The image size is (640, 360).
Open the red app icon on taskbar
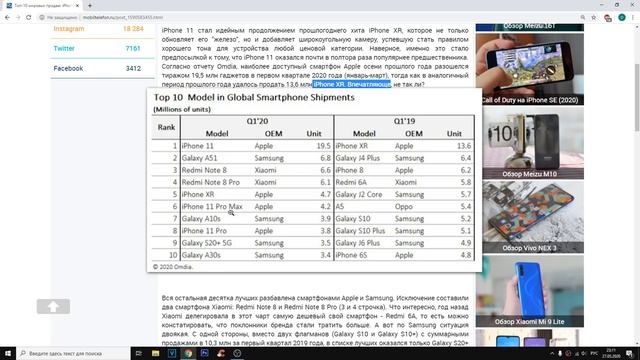[x=221, y=353]
